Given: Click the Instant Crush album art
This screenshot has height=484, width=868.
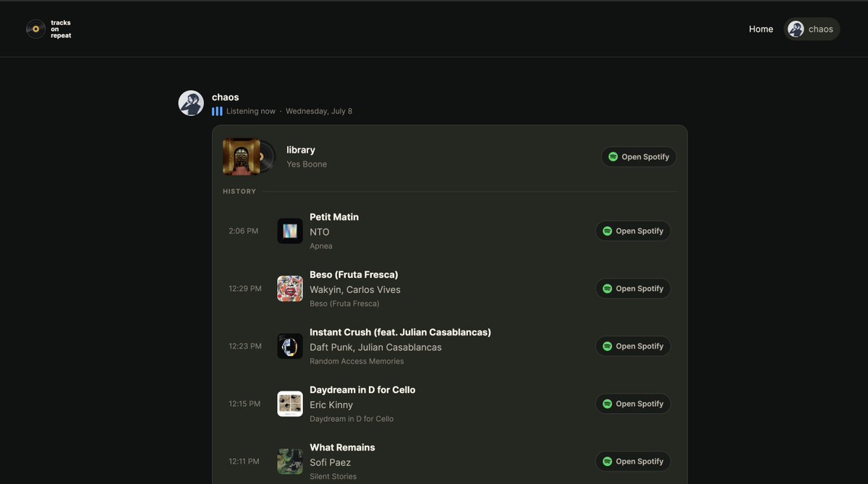Looking at the screenshot, I should (x=290, y=346).
